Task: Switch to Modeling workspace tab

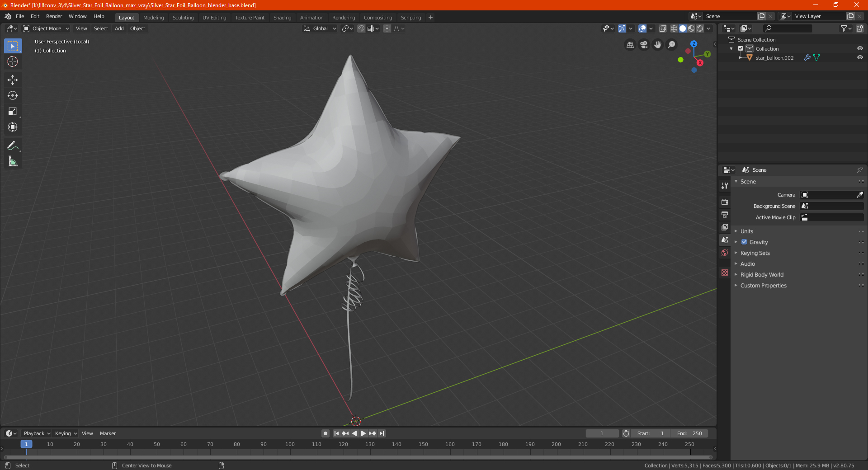Action: (153, 18)
